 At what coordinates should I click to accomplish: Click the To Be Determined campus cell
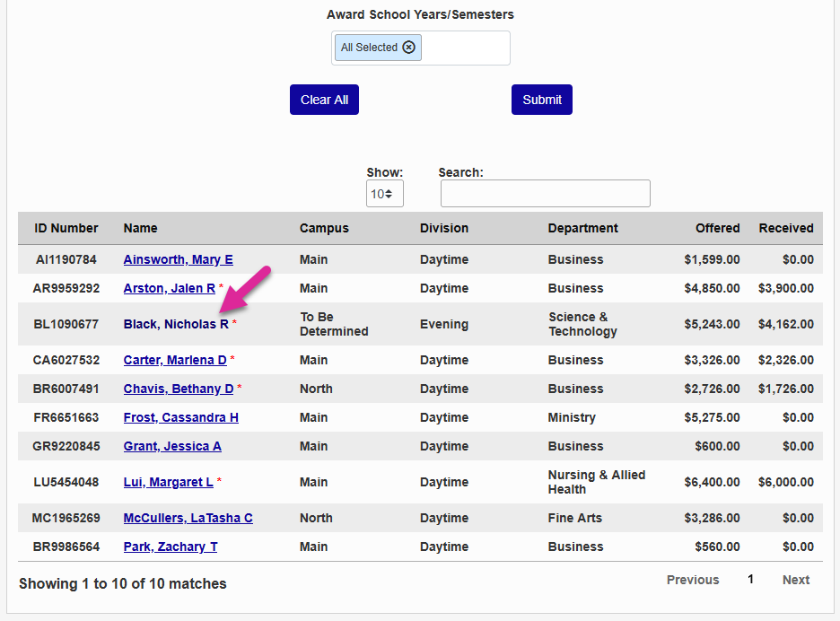click(334, 324)
